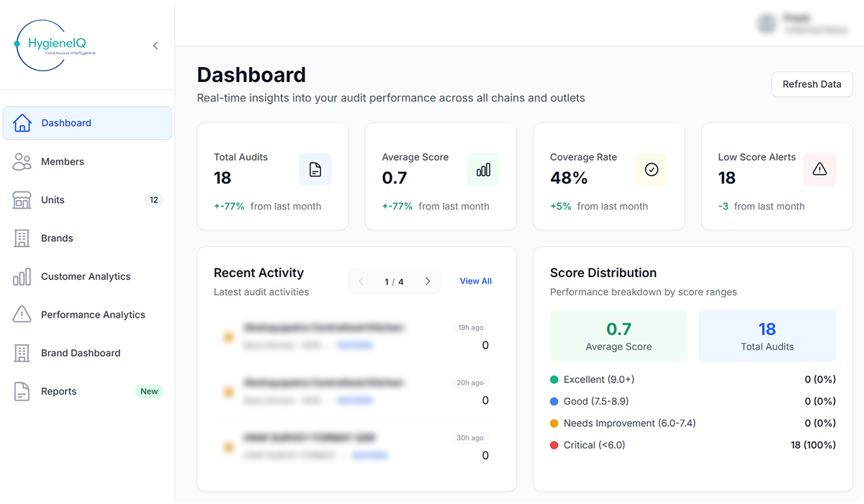This screenshot has width=864, height=504.
Task: Open the user profile in top-right corner
Action: 803,23
